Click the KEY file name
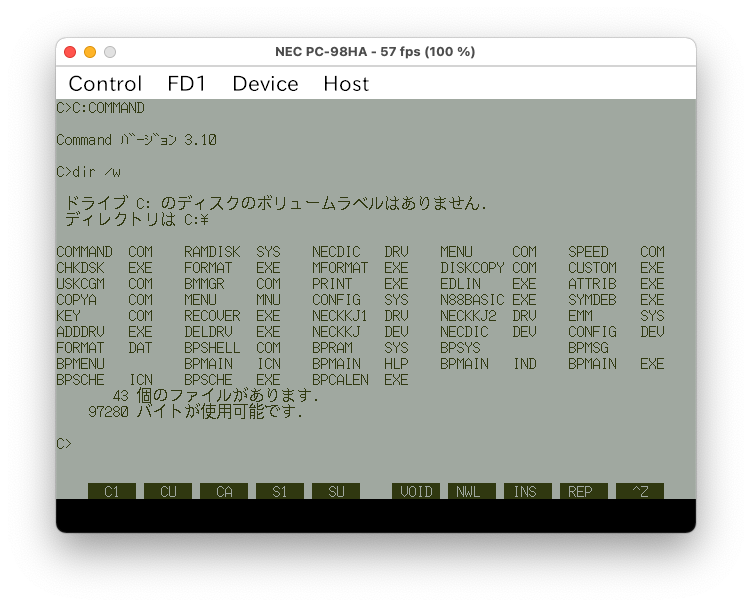Screen dimensions: 752x607 (68, 315)
